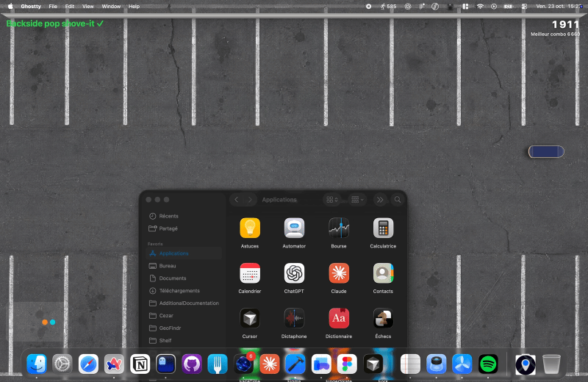The height and width of the screenshot is (382, 588).
Task: Launch Figma from the Dock
Action: click(x=347, y=364)
